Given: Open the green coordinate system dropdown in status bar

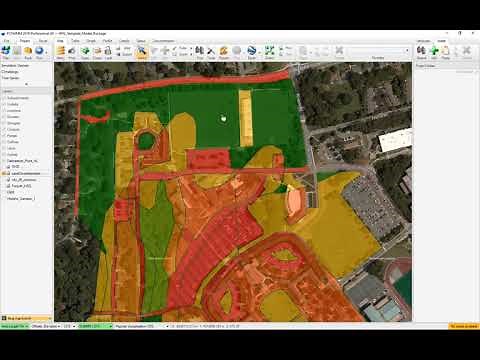Looking at the screenshot, I should (x=95, y=326).
